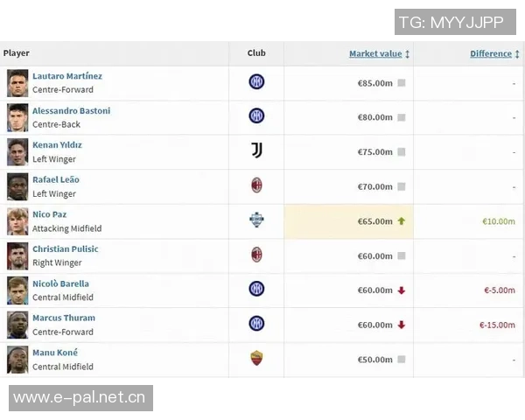Click red down arrow for Nicolò Barella

point(402,290)
